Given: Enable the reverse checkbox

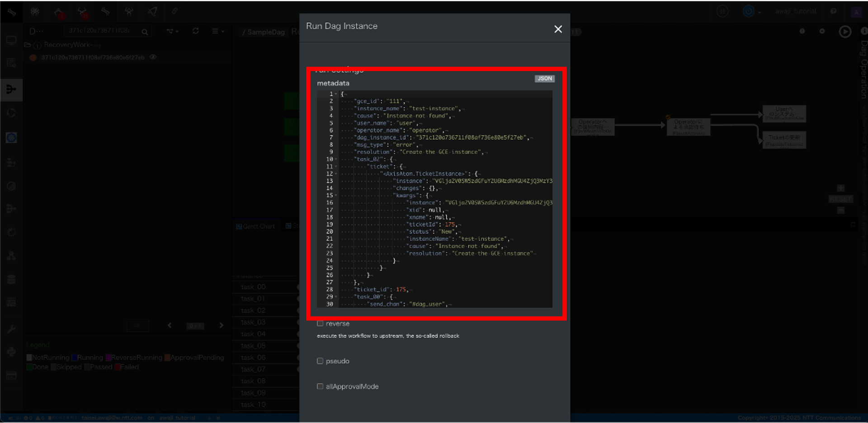Looking at the screenshot, I should coord(320,324).
